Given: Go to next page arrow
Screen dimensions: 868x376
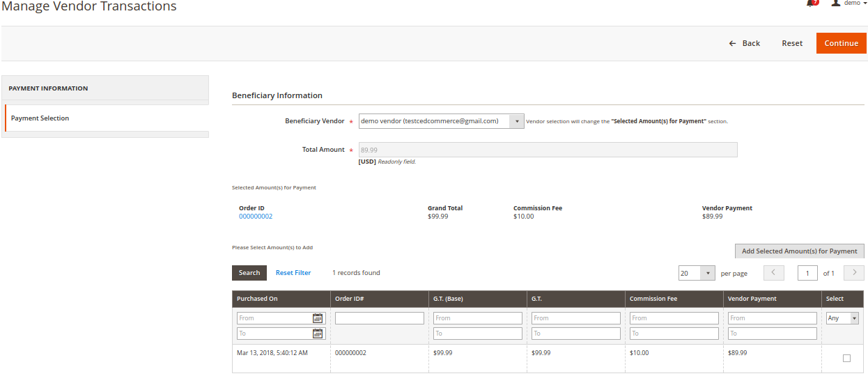Looking at the screenshot, I should click(x=854, y=273).
